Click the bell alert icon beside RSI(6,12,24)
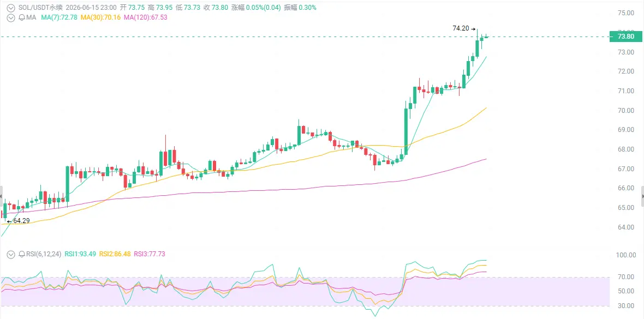Image resolution: width=644 pixels, height=319 pixels. tap(22, 254)
